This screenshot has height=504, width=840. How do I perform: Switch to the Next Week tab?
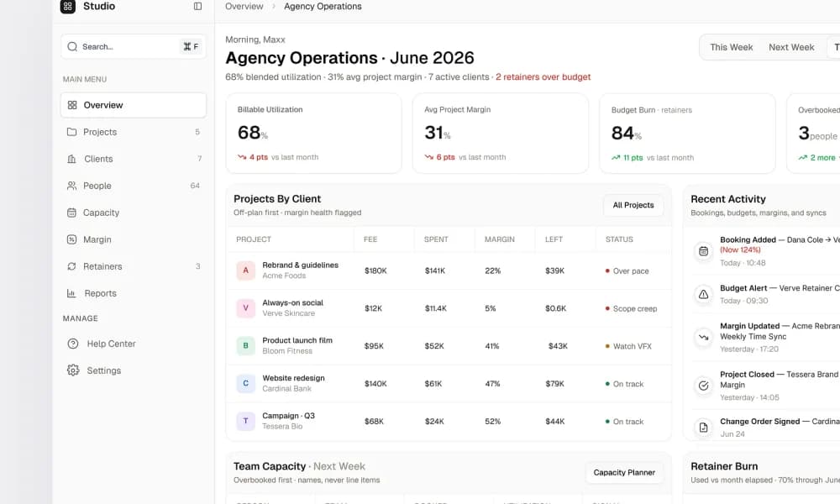pos(791,47)
